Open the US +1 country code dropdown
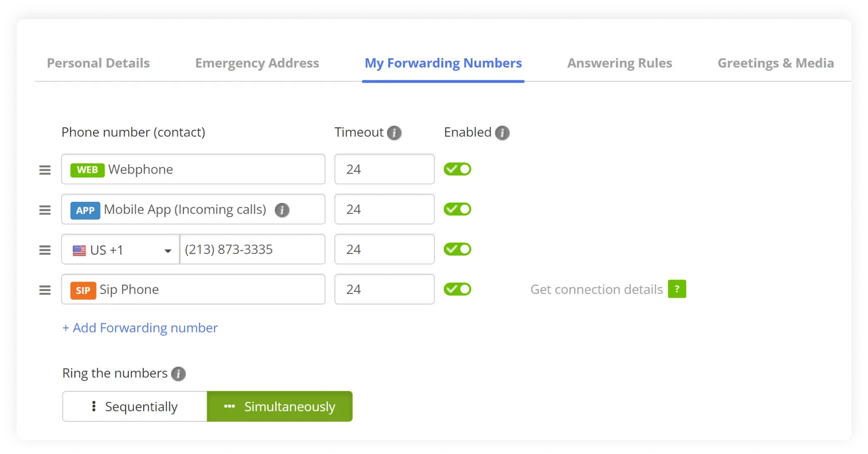The image size is (868, 454). [120, 250]
